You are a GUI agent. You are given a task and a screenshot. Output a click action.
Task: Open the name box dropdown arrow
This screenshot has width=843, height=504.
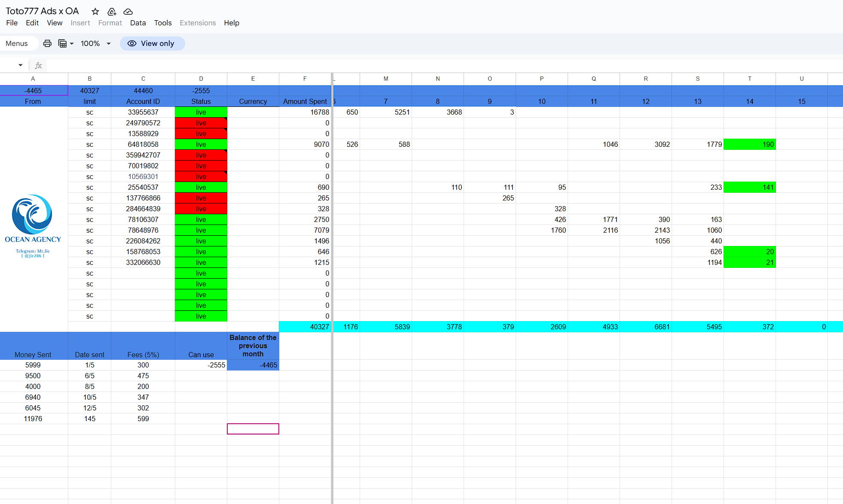20,65
